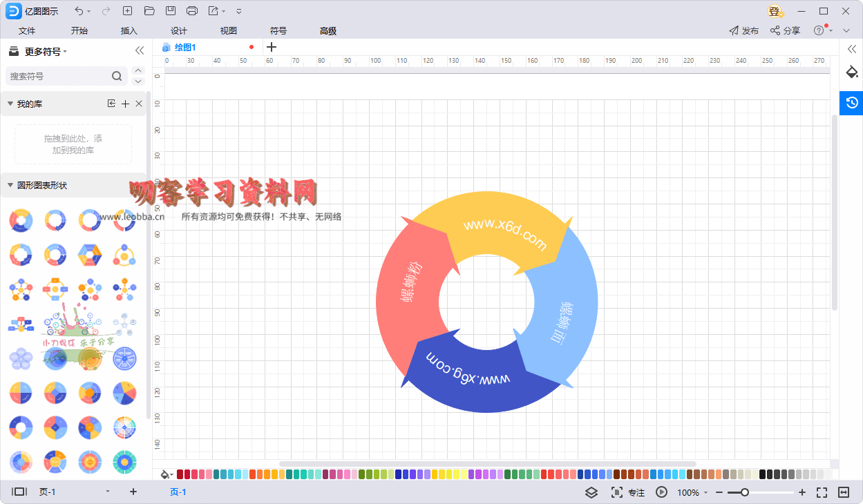Image resolution: width=863 pixels, height=504 pixels.
Task: Open the export options dropdown arrow
Action: (x=224, y=12)
